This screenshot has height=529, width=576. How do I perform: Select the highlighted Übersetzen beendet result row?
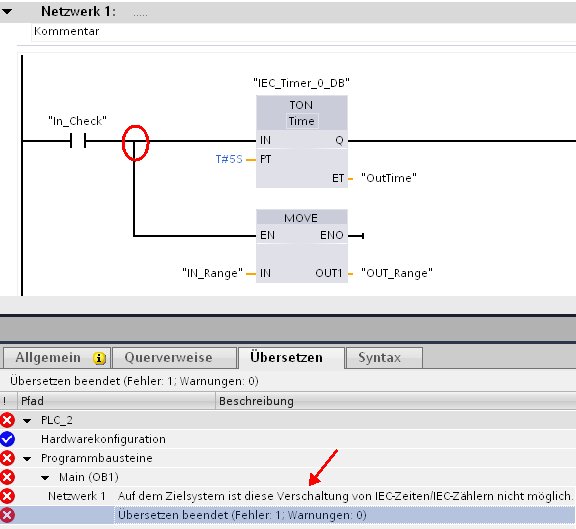point(288,515)
